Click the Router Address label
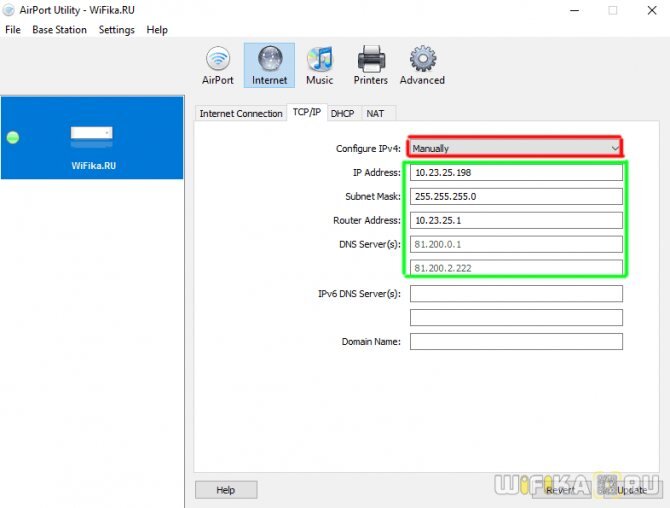This screenshot has height=508, width=670. coord(367,220)
